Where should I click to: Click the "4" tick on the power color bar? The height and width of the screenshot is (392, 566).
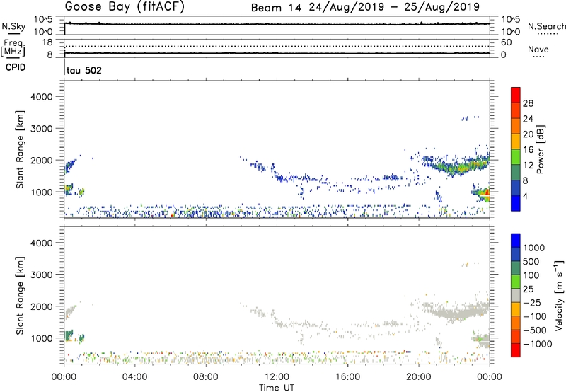click(x=525, y=196)
